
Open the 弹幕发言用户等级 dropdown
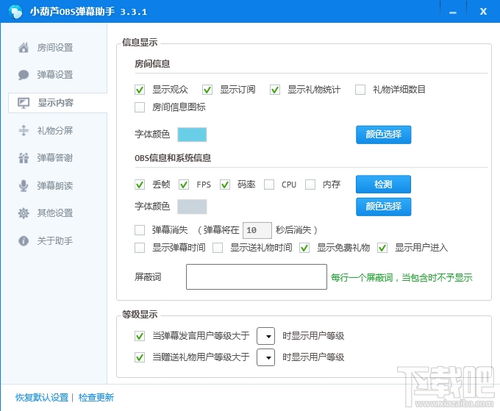266,336
